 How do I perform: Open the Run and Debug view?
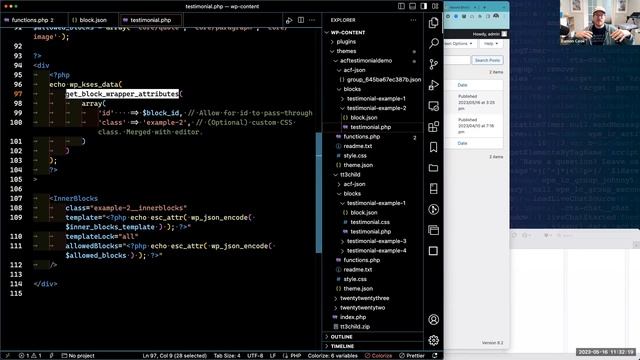pyautogui.click(x=433, y=85)
